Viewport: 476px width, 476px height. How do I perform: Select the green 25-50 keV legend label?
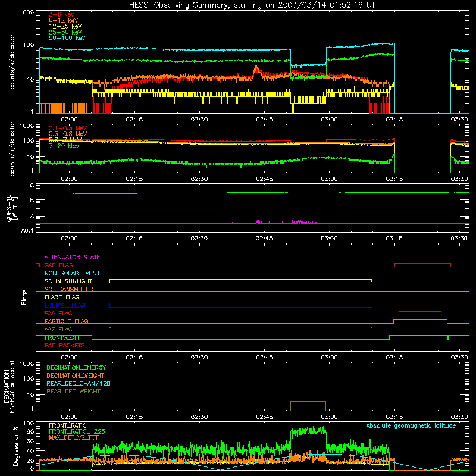tap(65, 32)
